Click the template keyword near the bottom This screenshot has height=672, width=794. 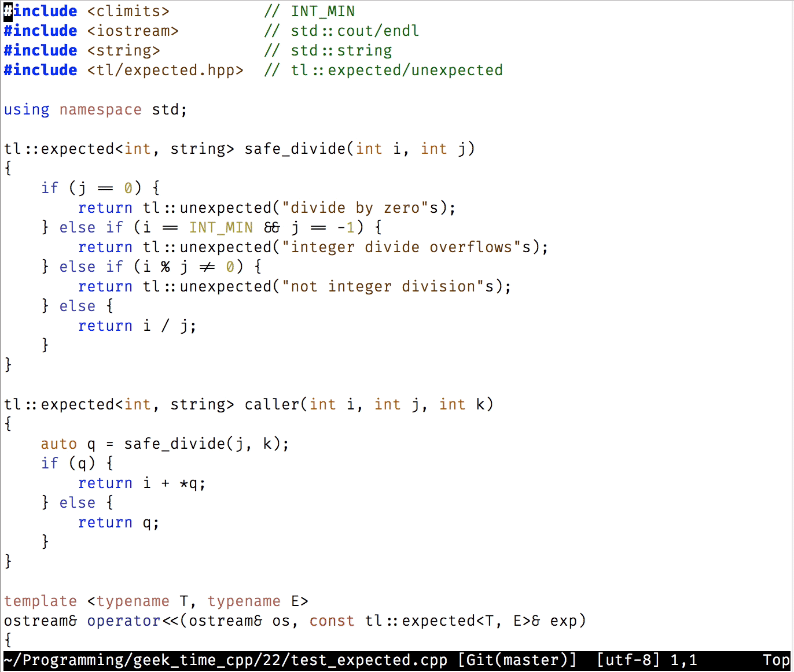(41, 601)
